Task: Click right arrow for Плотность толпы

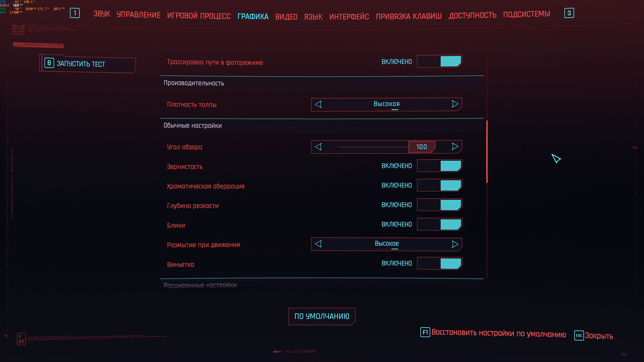Action: tap(455, 104)
